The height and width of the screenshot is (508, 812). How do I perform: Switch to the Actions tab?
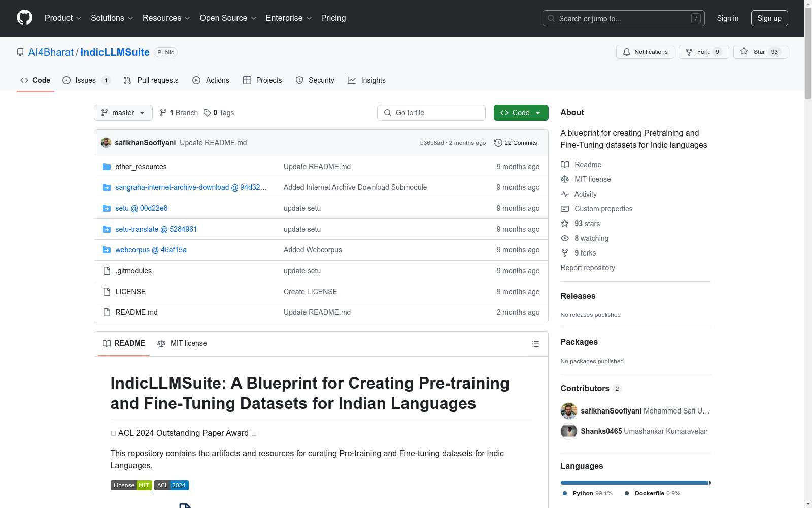tap(211, 80)
